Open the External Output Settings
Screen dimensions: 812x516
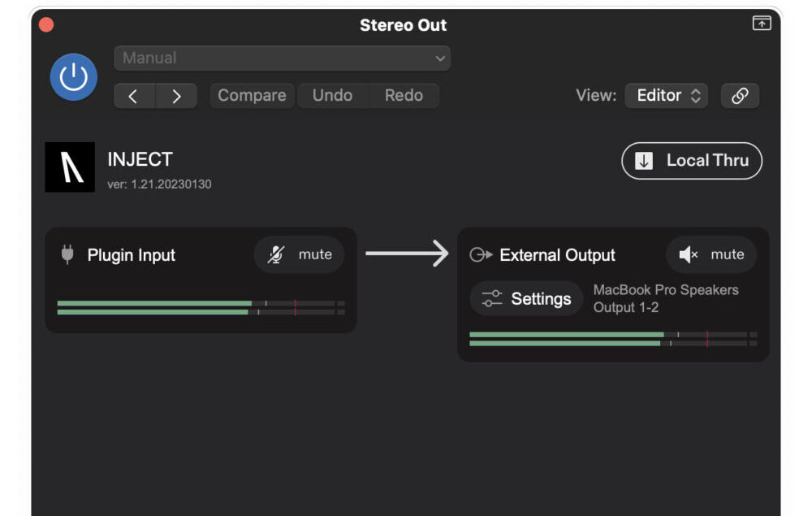pyautogui.click(x=526, y=298)
